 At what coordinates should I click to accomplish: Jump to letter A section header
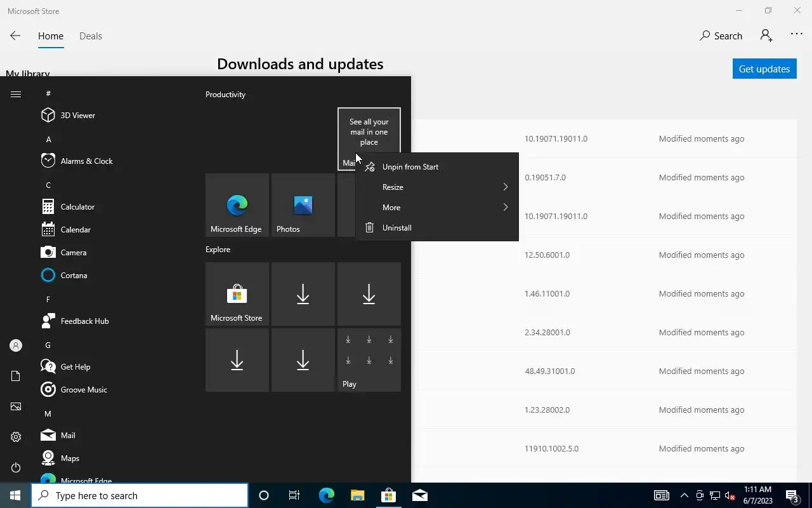[49, 139]
